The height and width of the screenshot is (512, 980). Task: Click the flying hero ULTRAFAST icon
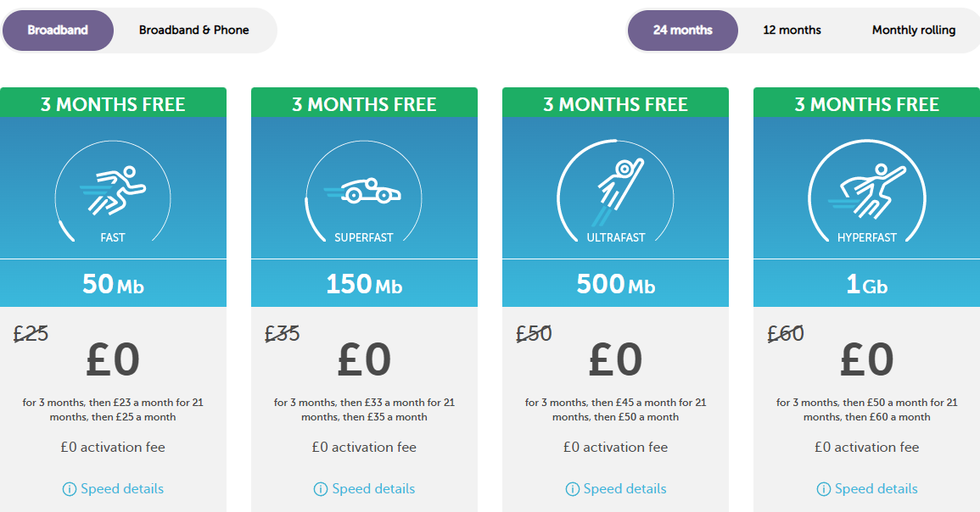(x=617, y=191)
